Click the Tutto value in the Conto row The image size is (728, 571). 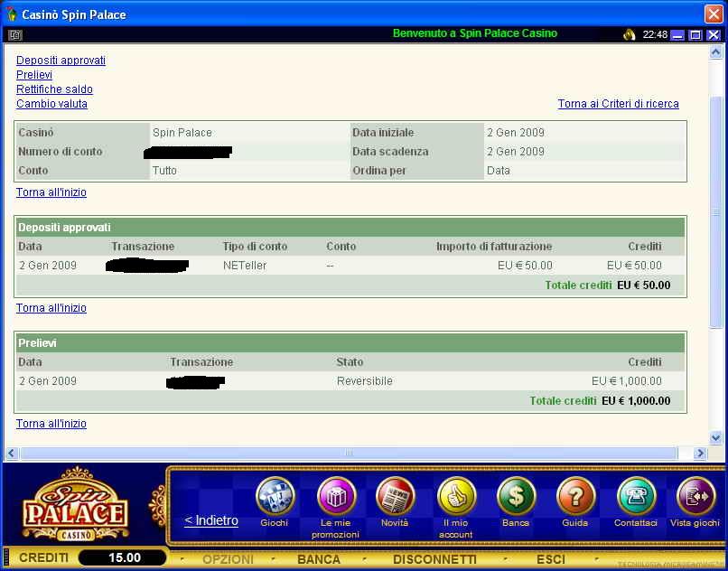pos(164,171)
